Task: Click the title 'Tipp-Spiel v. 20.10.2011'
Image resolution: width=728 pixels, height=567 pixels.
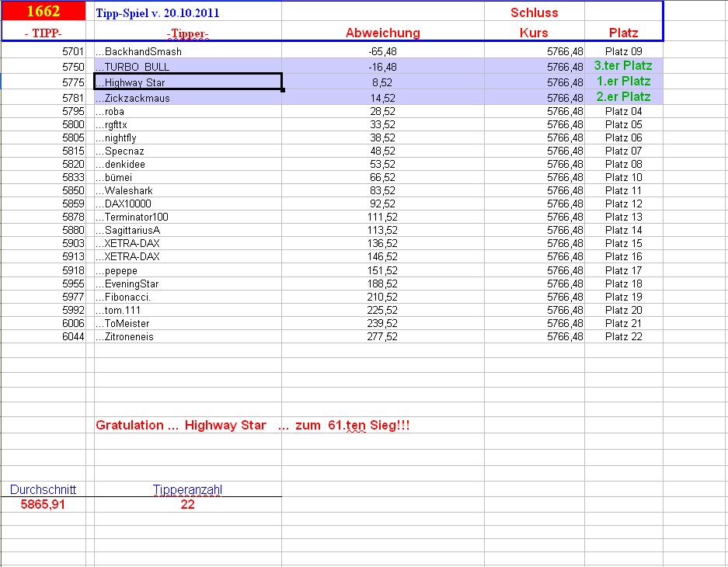Action: pyautogui.click(x=158, y=13)
